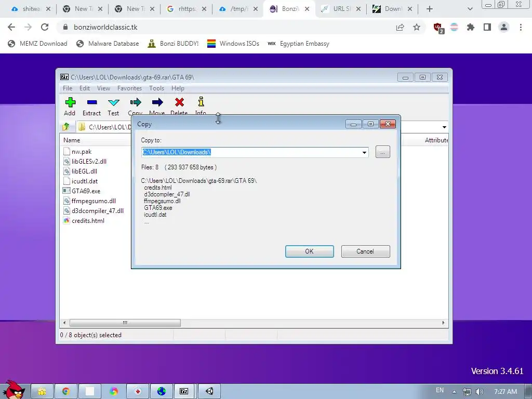Open the Edit menu in 7-Zip
The image size is (532, 399).
(85, 88)
